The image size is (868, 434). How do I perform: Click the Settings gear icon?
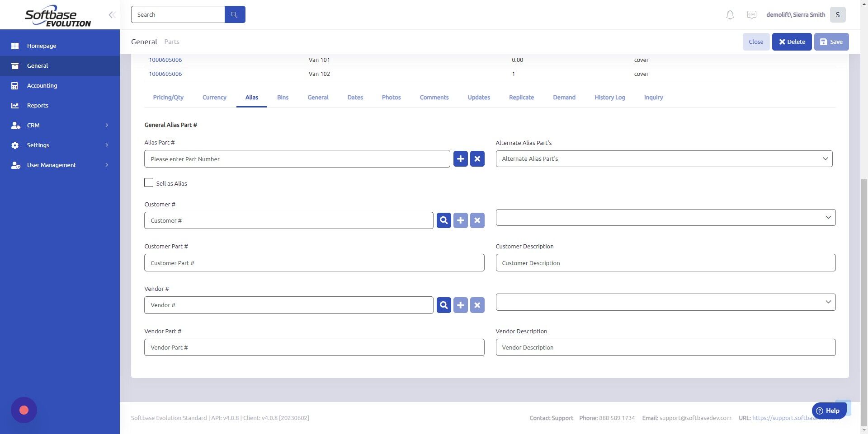pyautogui.click(x=15, y=145)
